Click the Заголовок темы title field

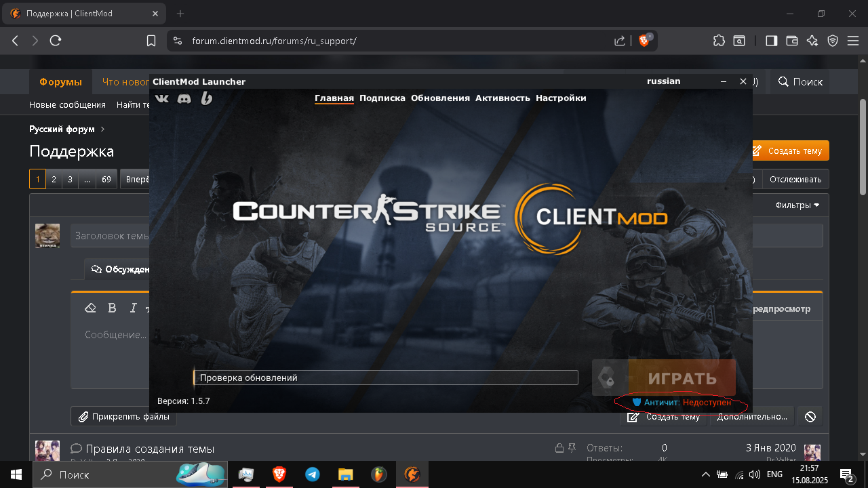pos(446,236)
